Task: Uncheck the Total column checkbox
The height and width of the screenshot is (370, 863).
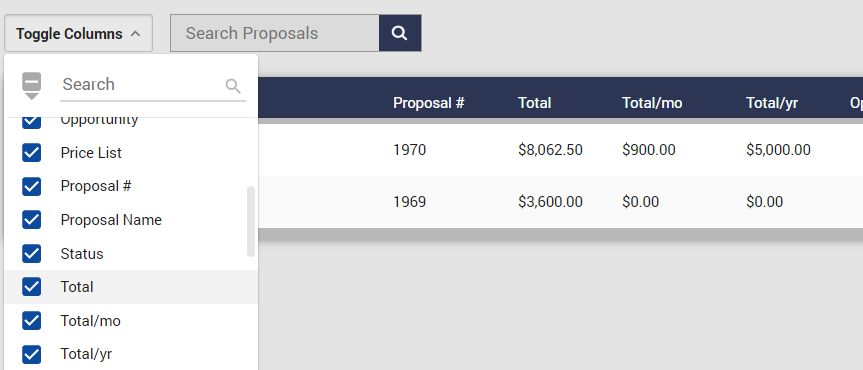Action: coord(31,287)
